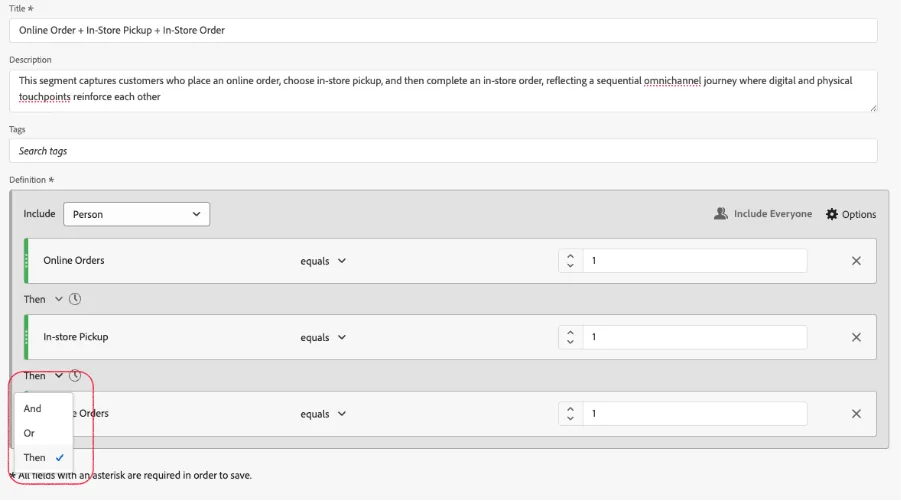
Task: Open Then operator below Online Orders
Action: (43, 299)
